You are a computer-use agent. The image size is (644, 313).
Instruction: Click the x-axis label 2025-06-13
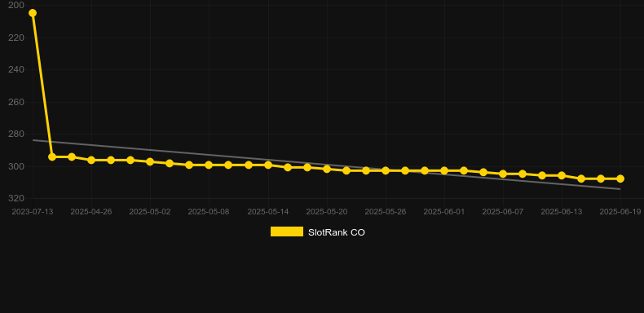click(562, 212)
